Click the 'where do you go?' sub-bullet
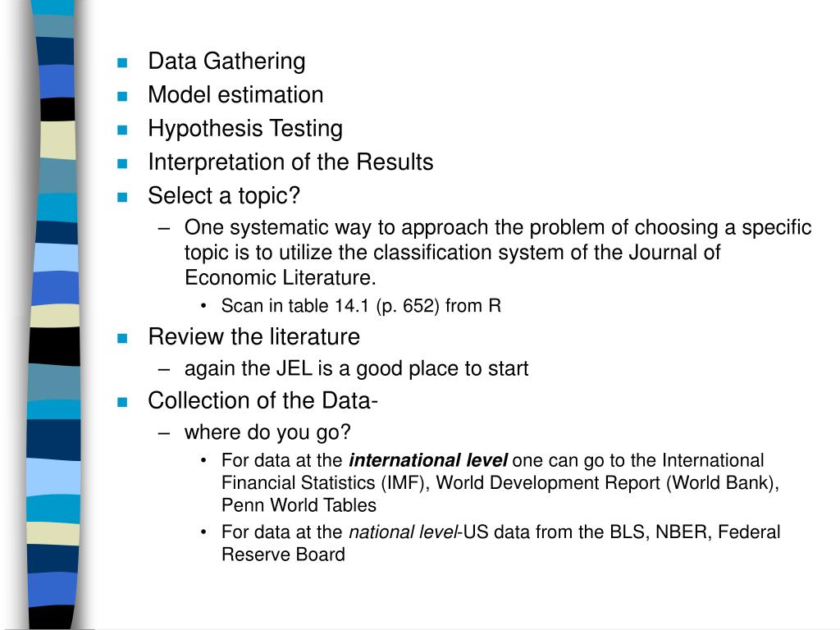Image resolution: width=840 pixels, height=630 pixels. pyautogui.click(x=267, y=432)
